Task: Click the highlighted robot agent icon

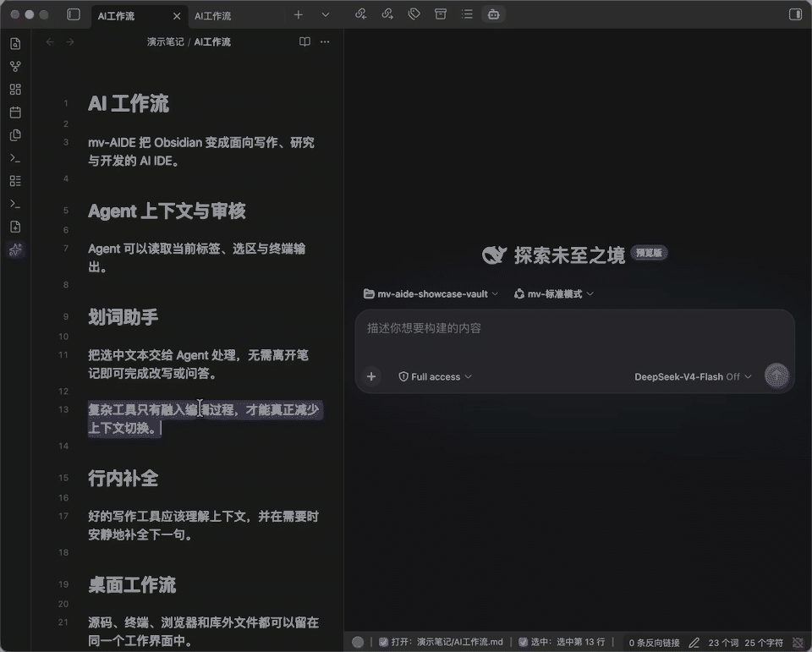Action: 493,14
